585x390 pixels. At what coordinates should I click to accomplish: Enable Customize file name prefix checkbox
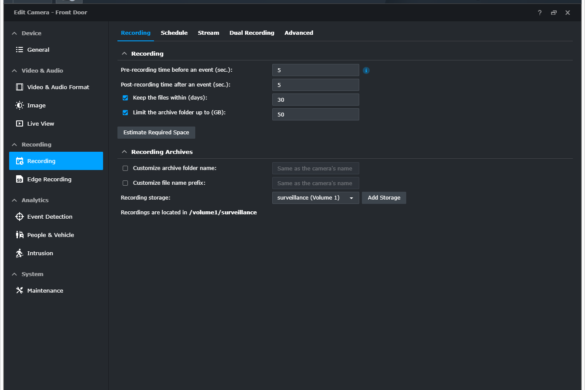125,183
